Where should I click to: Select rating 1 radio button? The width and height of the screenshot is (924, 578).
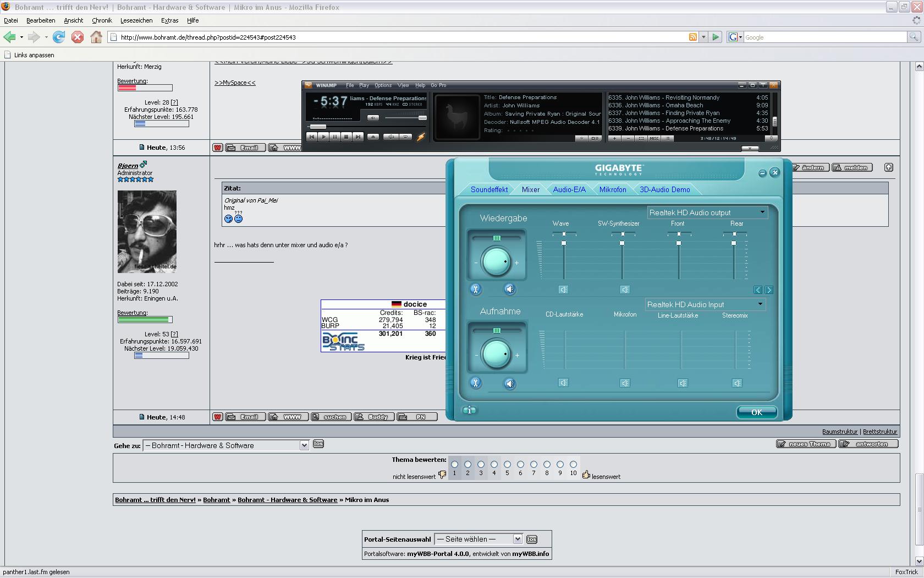pos(454,464)
